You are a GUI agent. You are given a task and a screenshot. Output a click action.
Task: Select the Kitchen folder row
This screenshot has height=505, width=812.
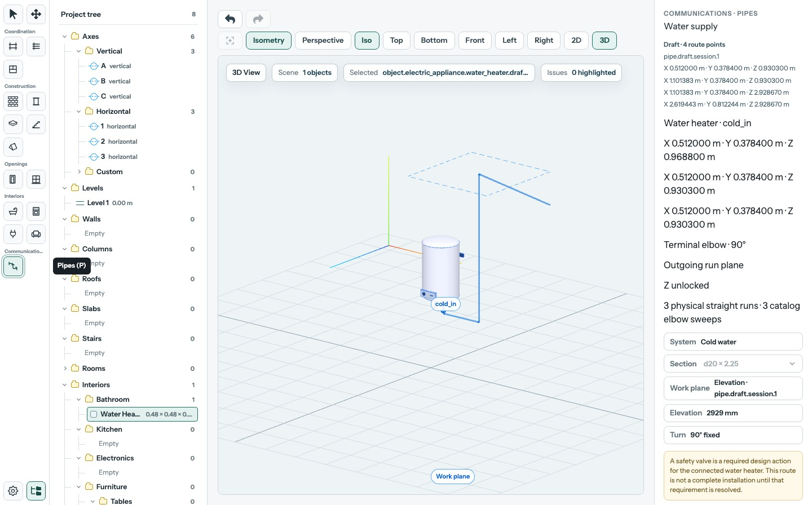[135, 429]
